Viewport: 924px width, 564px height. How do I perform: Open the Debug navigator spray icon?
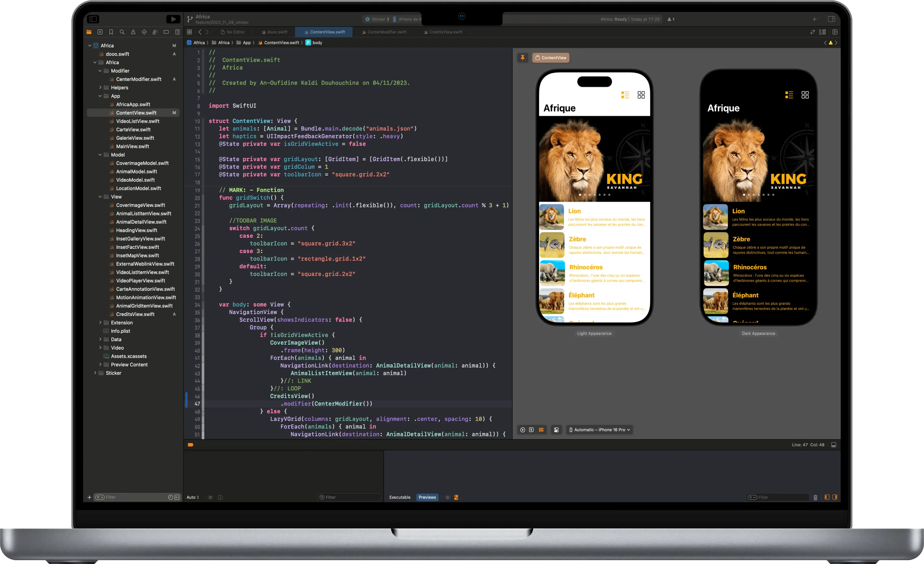pyautogui.click(x=155, y=32)
